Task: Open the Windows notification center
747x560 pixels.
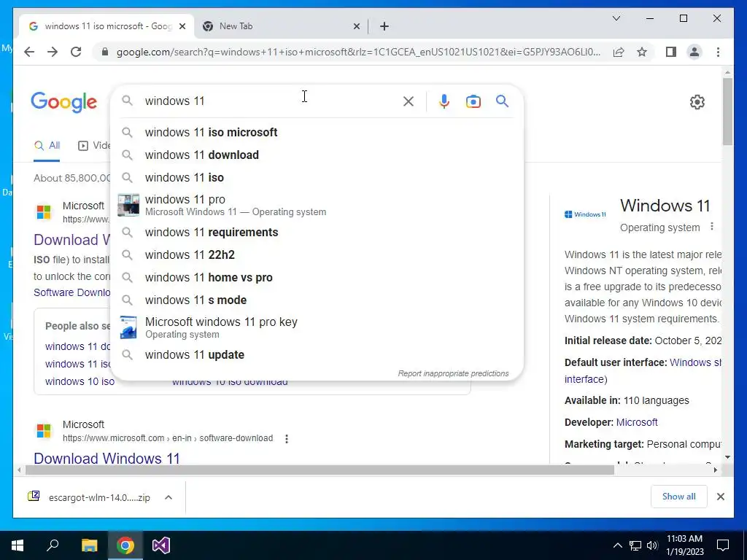Action: pyautogui.click(x=723, y=545)
